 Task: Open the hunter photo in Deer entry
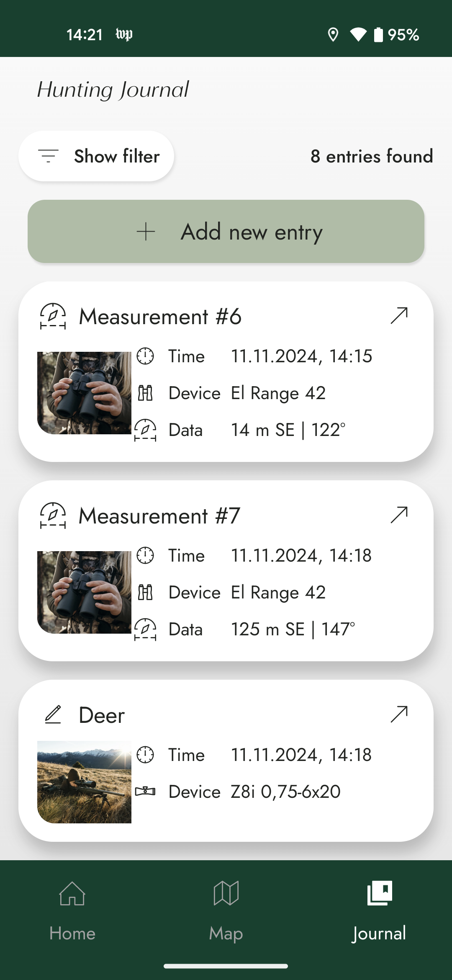coord(84,782)
